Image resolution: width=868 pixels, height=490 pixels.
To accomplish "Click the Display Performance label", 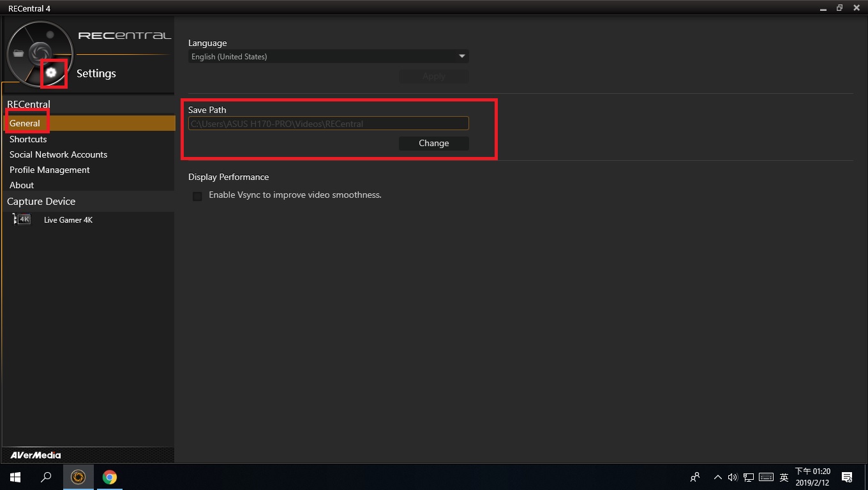I will tap(228, 177).
